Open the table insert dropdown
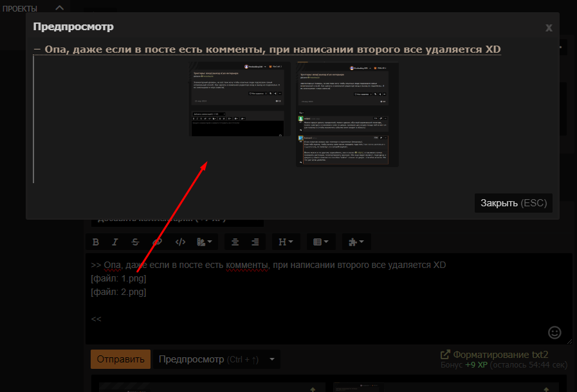 [321, 242]
